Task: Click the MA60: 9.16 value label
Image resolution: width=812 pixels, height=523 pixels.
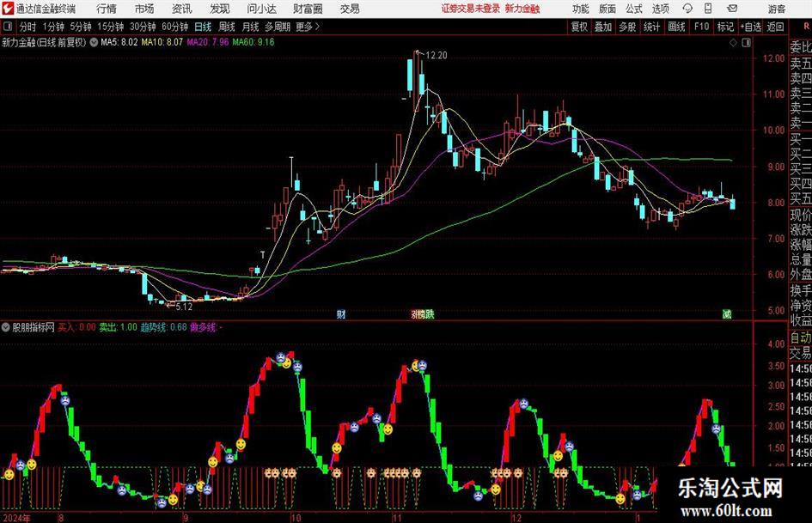Action: [253, 42]
